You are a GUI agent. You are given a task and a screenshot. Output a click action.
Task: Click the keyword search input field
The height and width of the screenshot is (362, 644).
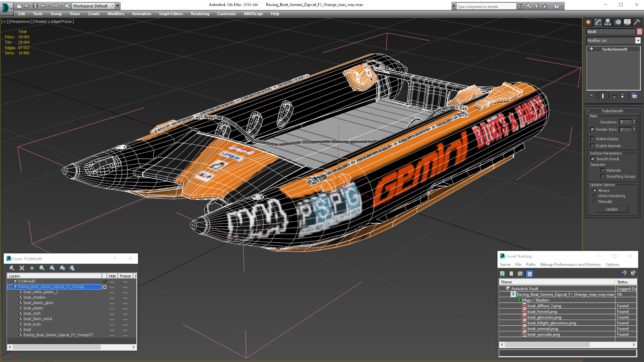click(486, 6)
